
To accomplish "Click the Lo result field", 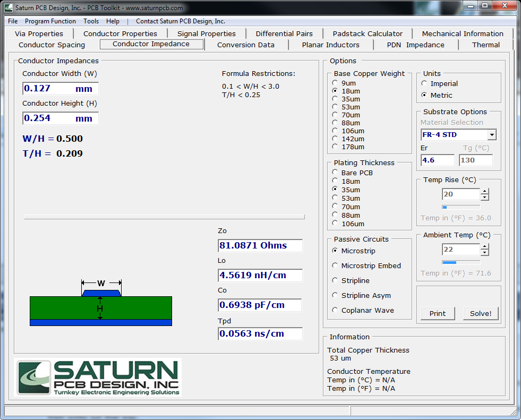I will point(260,275).
